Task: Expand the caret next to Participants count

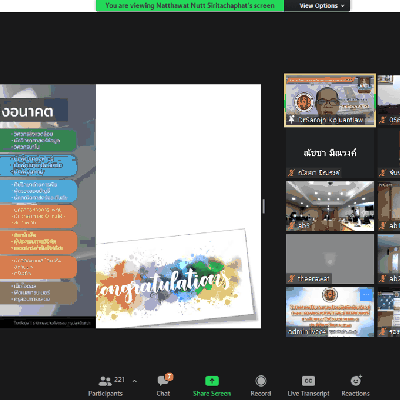Action: tap(135, 381)
